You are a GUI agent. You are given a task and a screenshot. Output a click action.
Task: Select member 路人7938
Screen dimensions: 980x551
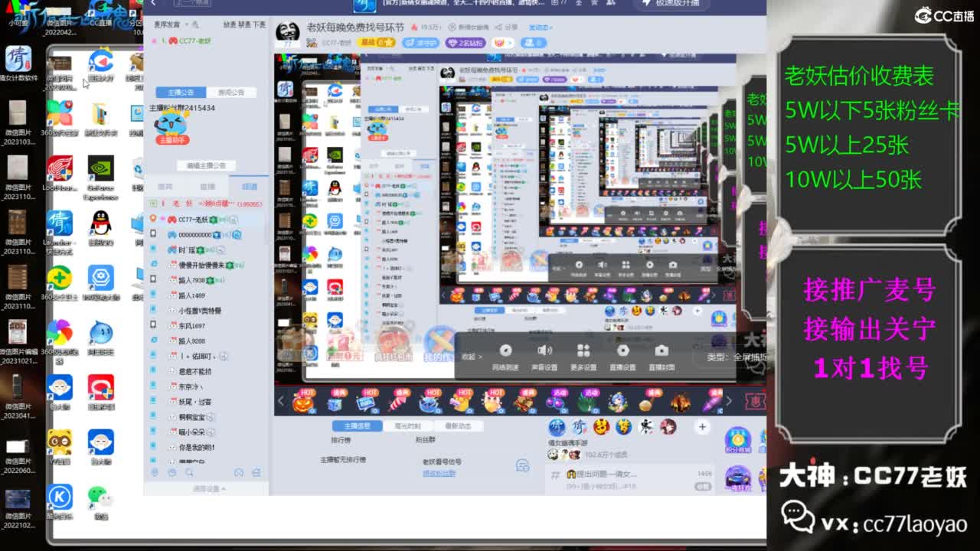point(207,280)
